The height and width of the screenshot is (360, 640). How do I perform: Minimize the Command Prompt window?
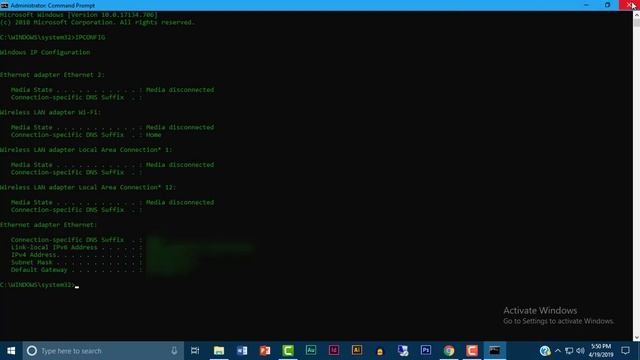click(x=586, y=5)
